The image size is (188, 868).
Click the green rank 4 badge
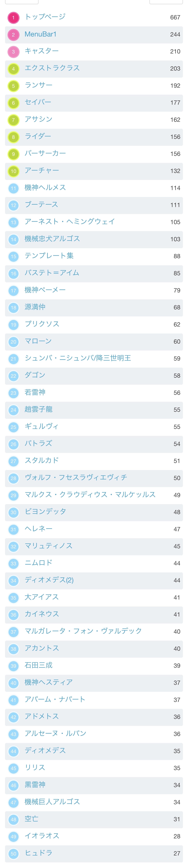click(13, 69)
